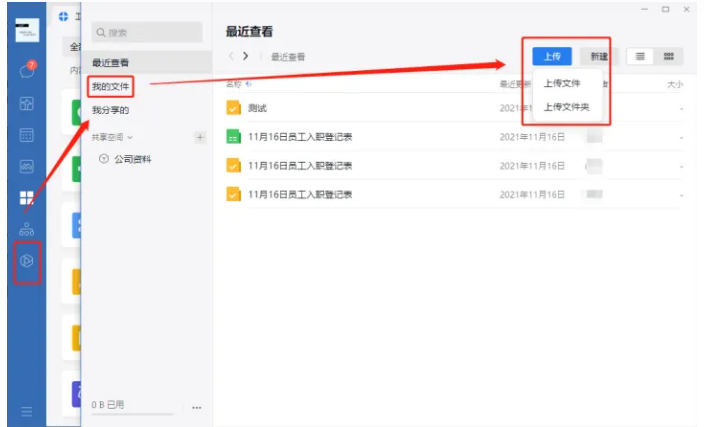Open the three-dots more options near storage

197,408
